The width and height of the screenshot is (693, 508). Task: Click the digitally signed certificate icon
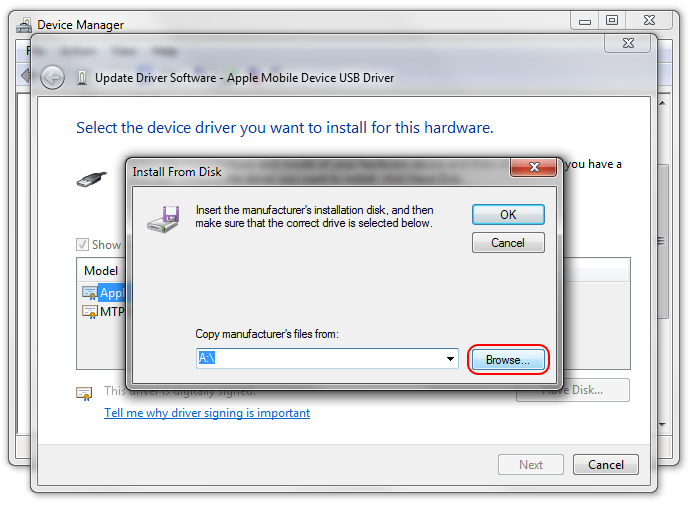click(84, 393)
